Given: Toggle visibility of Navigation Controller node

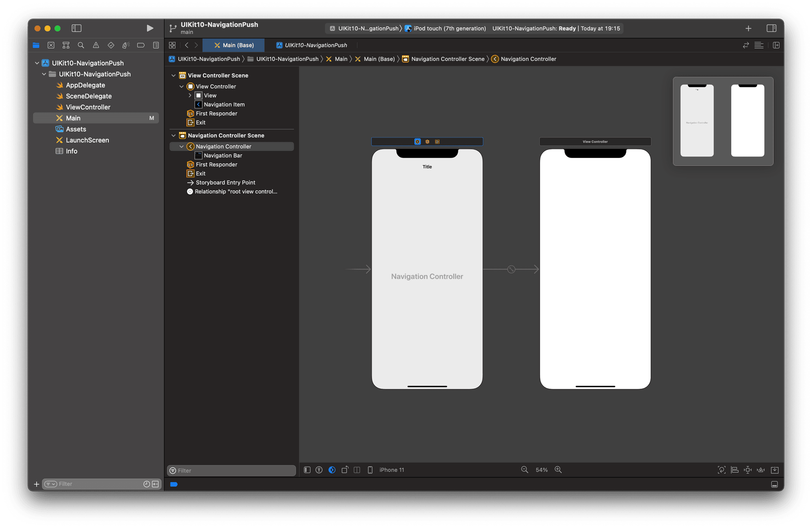Looking at the screenshot, I should pyautogui.click(x=181, y=146).
